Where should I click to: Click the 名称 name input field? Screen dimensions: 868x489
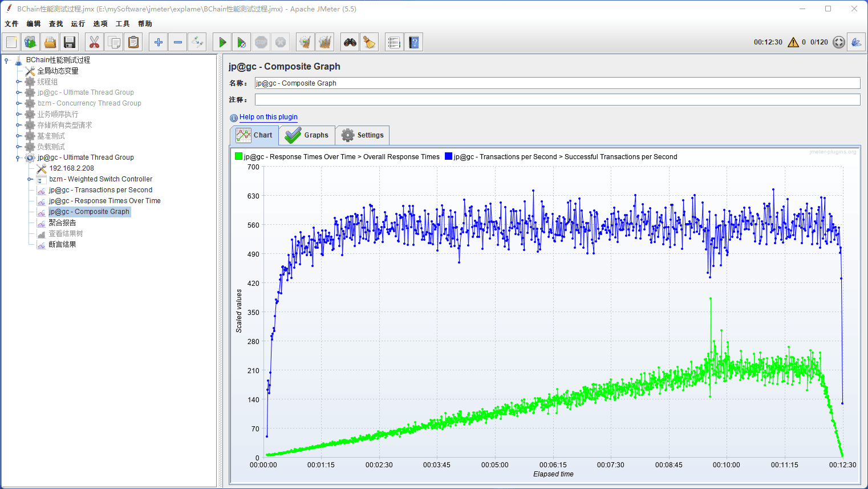[x=557, y=83]
